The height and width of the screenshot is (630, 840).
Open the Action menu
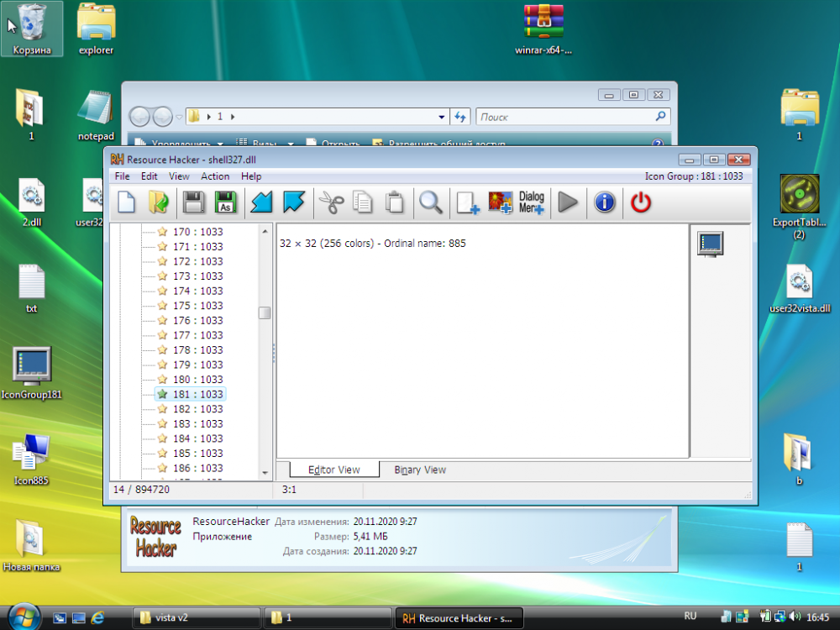(x=215, y=176)
